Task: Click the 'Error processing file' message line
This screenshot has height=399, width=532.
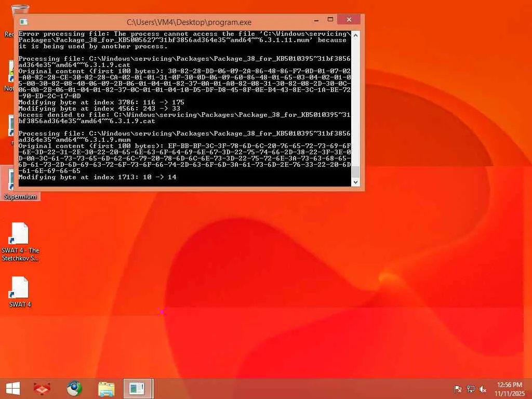Action: (184, 34)
